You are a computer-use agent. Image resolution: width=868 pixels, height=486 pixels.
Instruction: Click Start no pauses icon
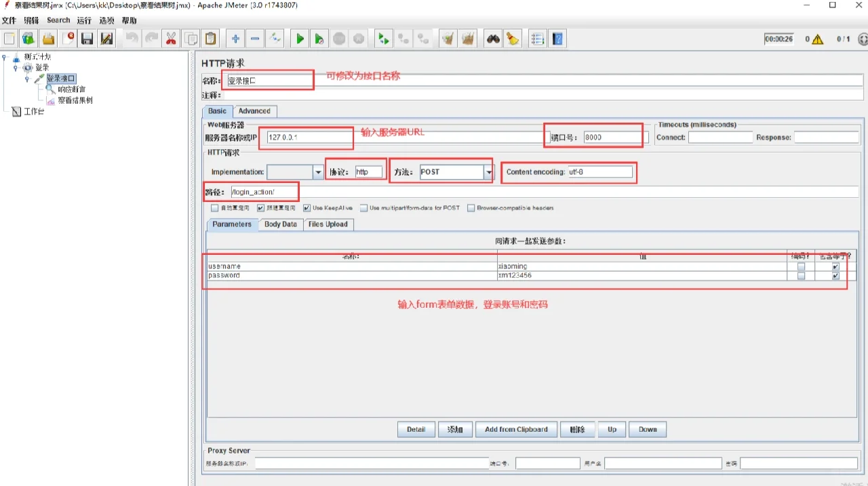tap(319, 39)
